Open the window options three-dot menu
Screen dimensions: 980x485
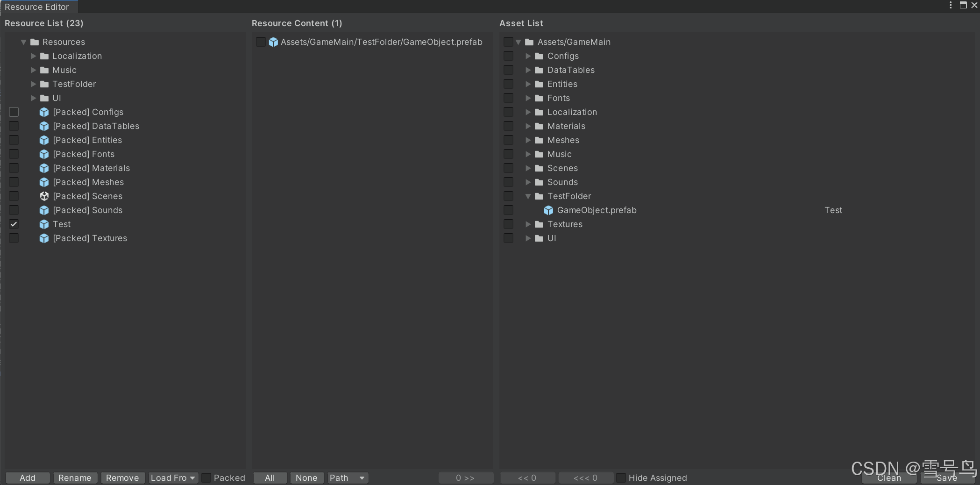click(x=951, y=5)
